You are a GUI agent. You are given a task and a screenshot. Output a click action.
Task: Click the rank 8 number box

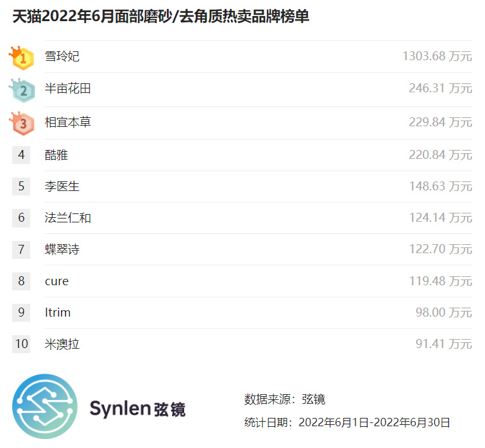pyautogui.click(x=21, y=281)
